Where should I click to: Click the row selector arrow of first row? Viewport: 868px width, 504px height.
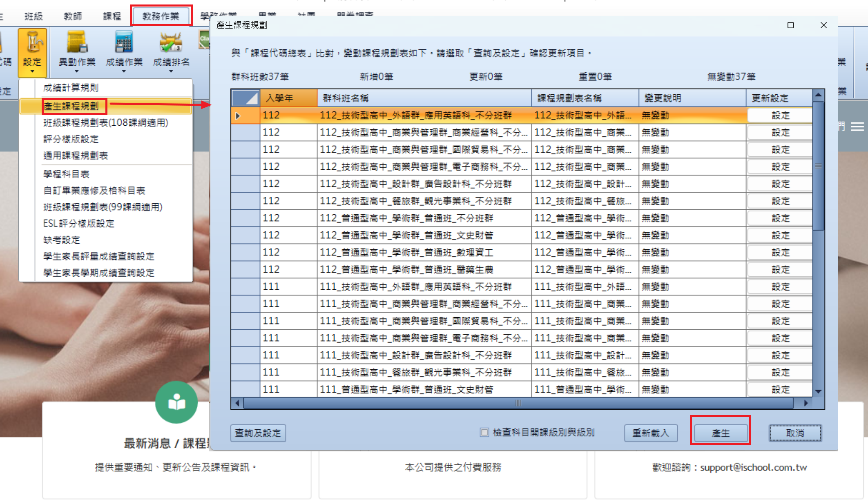pyautogui.click(x=238, y=115)
